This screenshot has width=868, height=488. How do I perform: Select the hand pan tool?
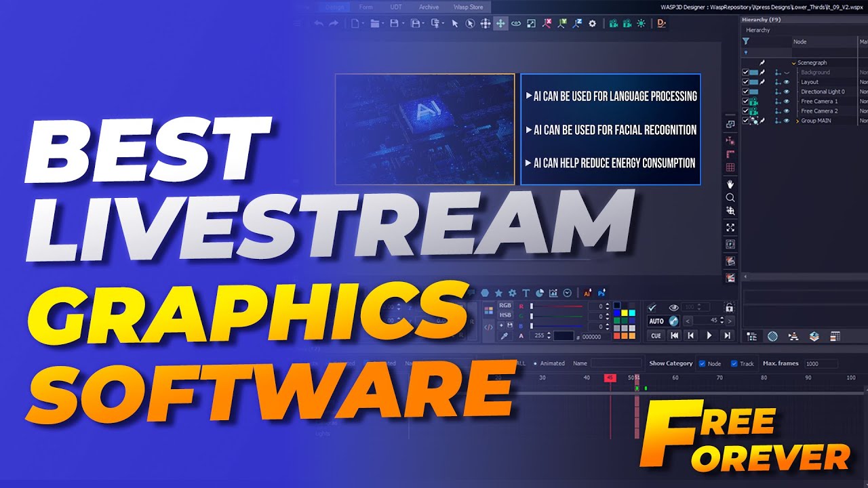730,184
